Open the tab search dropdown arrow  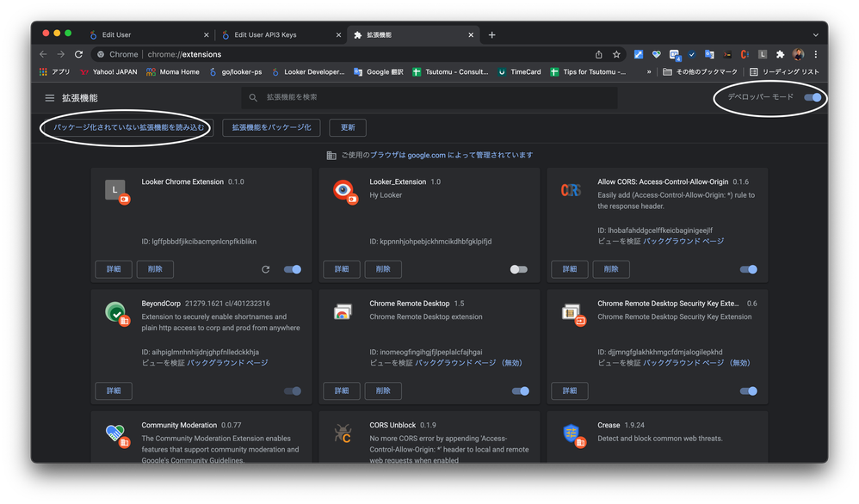pos(816,35)
